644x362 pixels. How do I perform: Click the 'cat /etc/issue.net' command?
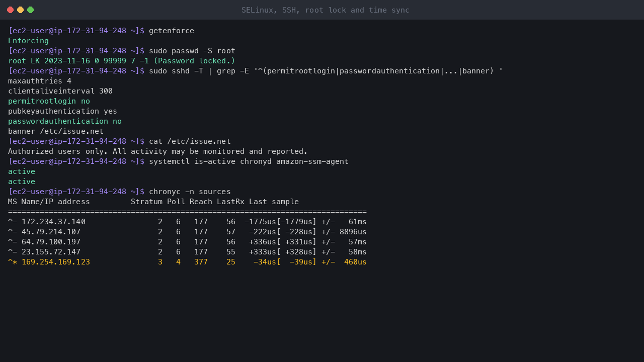(x=190, y=141)
